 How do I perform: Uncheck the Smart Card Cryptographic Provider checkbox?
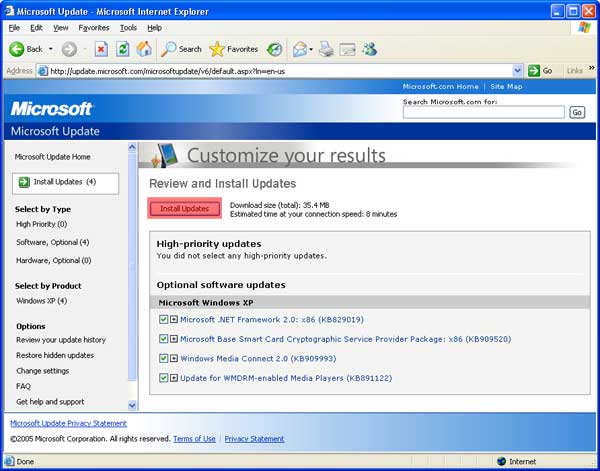coord(163,339)
